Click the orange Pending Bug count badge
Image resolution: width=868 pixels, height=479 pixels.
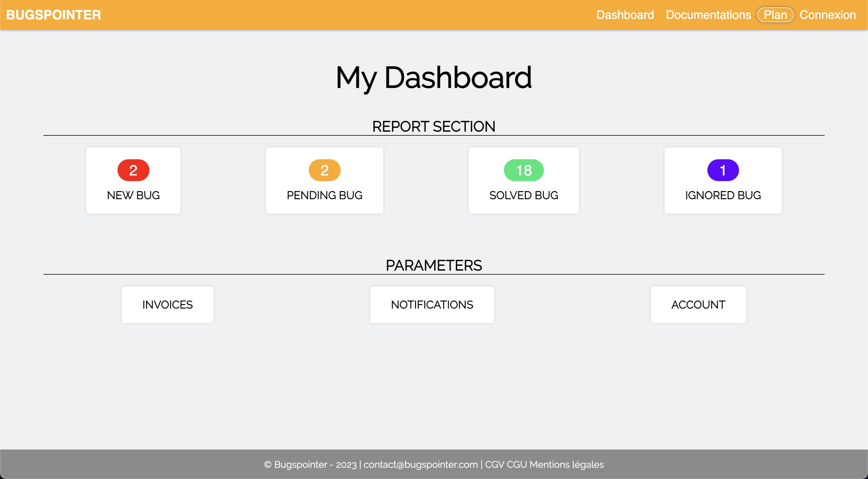[324, 170]
